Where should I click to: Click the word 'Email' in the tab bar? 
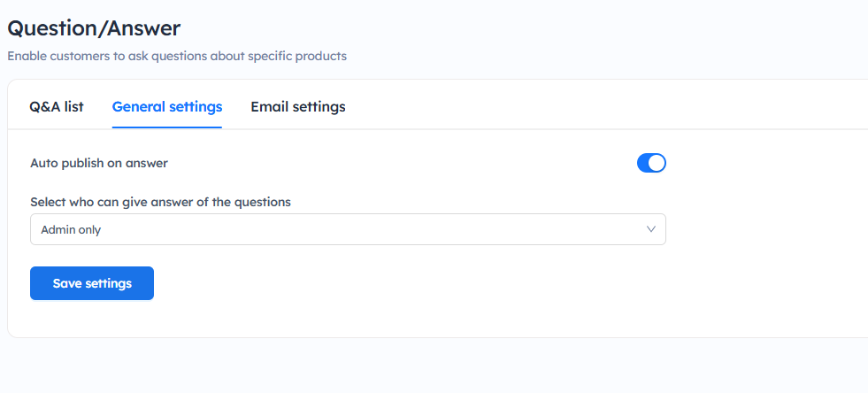click(269, 107)
